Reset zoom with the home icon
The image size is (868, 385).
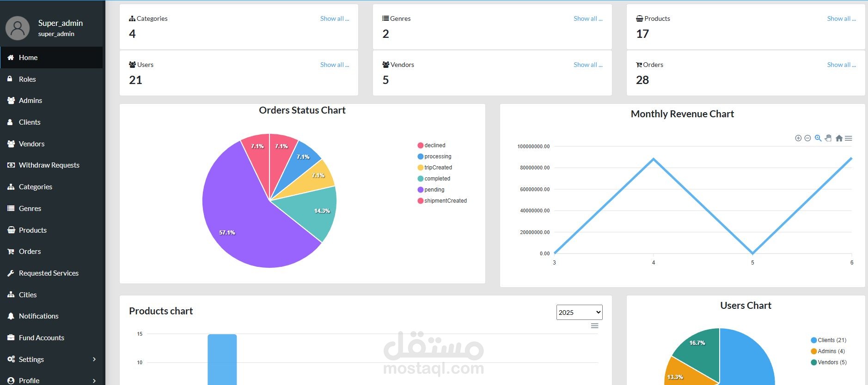point(839,138)
